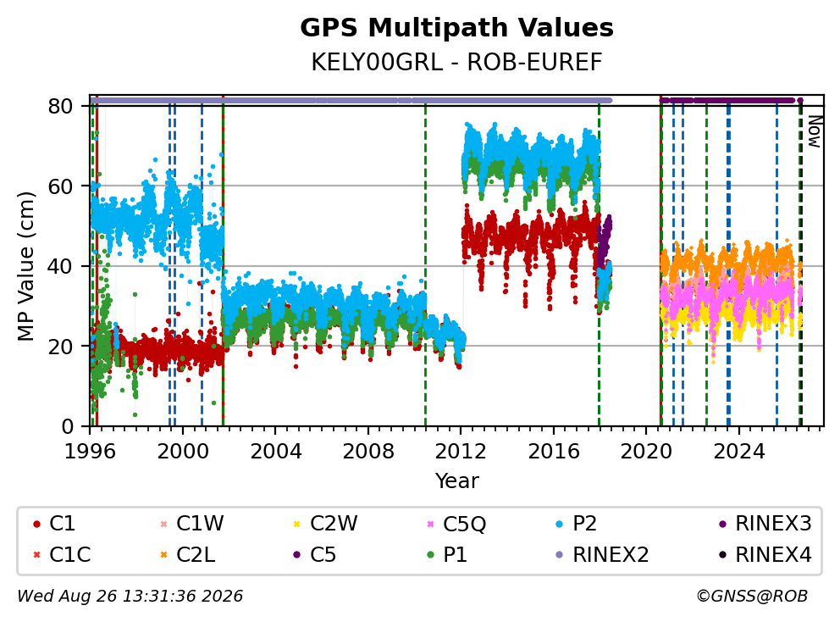The image size is (840, 622).
Task: Select the yellow C2W legend entry
Action: point(325,524)
